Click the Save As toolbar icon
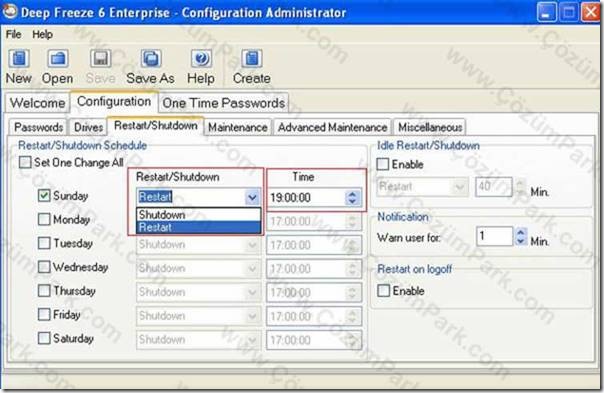604x393 pixels. coord(151,59)
